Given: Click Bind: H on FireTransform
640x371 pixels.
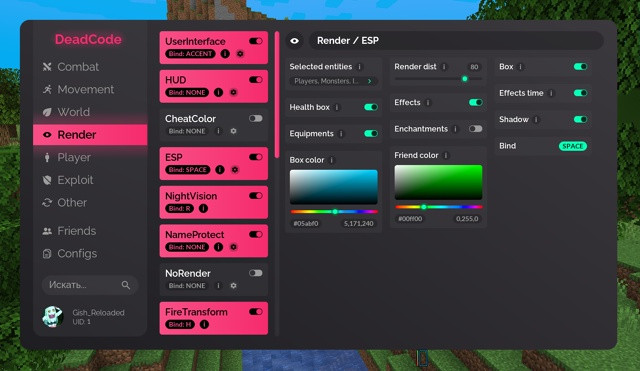Looking at the screenshot, I should click(x=180, y=324).
